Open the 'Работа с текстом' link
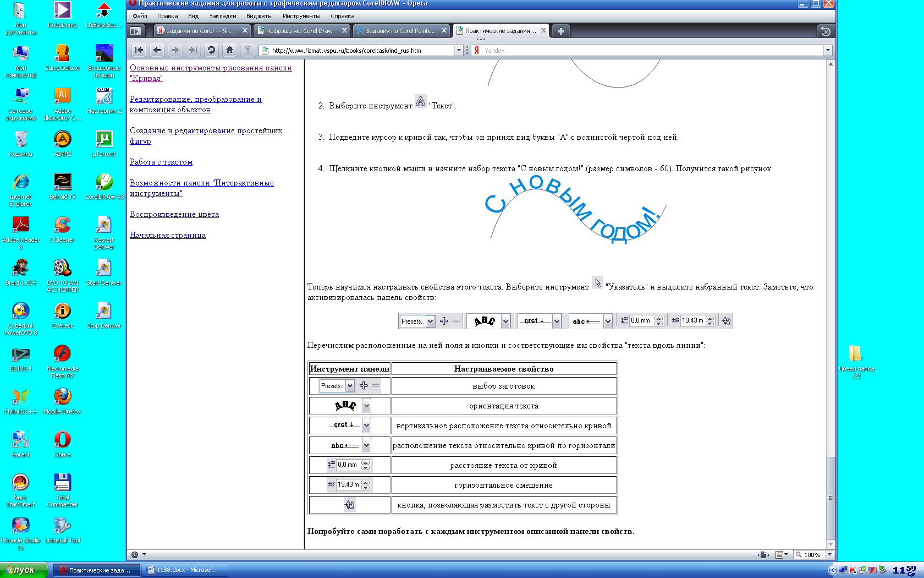 pyautogui.click(x=161, y=162)
